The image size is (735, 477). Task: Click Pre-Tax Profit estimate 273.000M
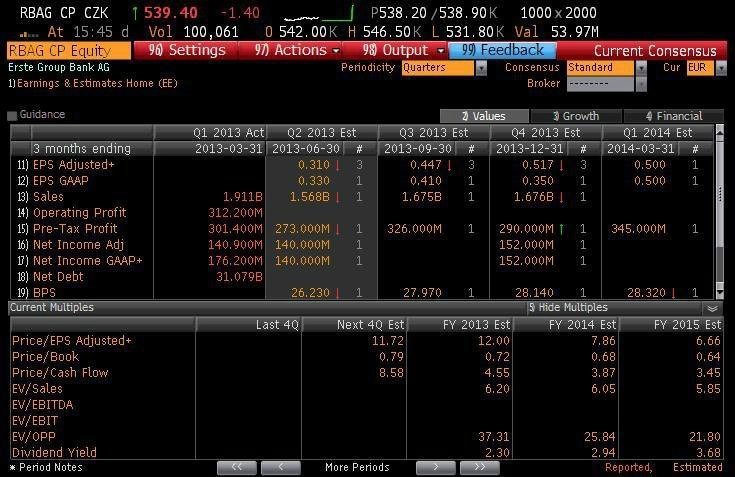[302, 229]
